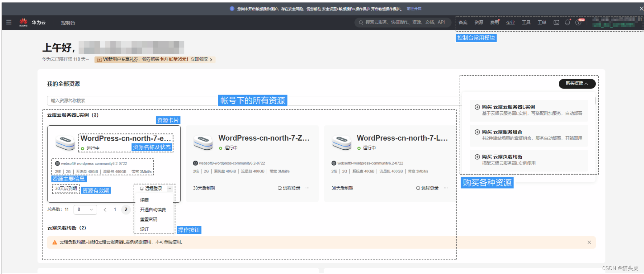
Task: Open more actions on WordPress-cn-north-7-e card
Action: (x=169, y=188)
